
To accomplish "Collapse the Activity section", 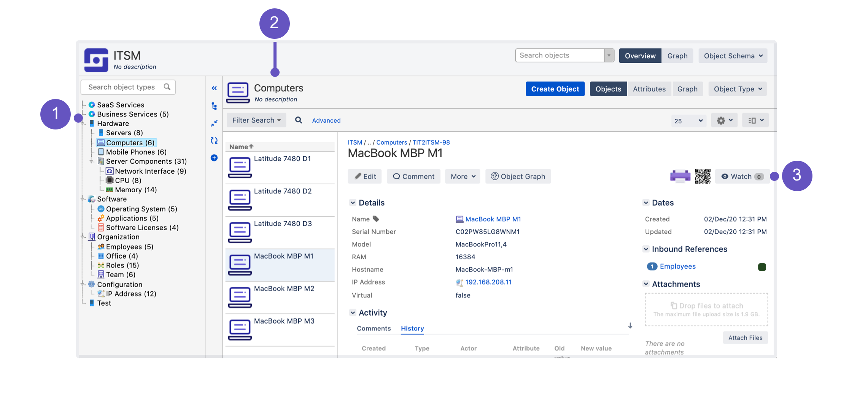I will [x=353, y=313].
